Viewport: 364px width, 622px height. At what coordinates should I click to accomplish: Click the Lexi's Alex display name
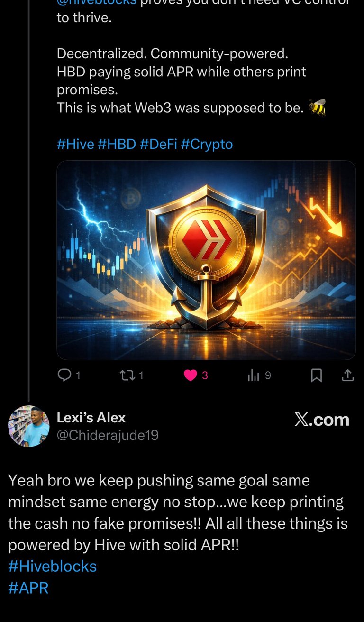point(91,418)
